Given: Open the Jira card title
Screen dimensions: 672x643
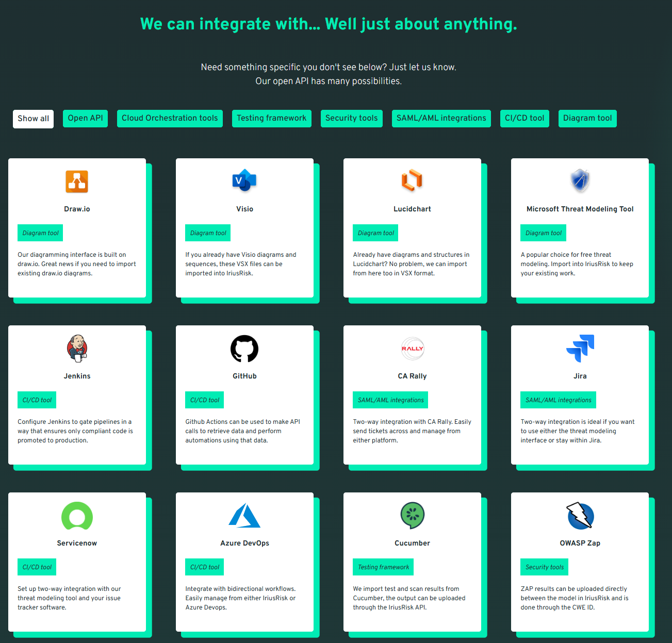Looking at the screenshot, I should [580, 376].
